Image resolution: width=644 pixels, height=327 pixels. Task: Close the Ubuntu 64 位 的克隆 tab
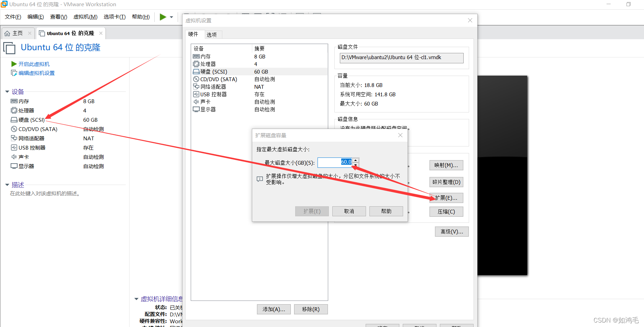tap(101, 33)
